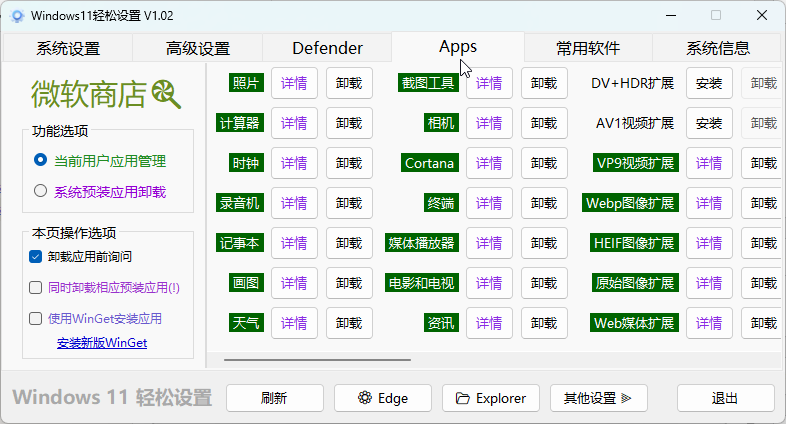
Task: Switch to the 高级设置 tab
Action: click(198, 48)
